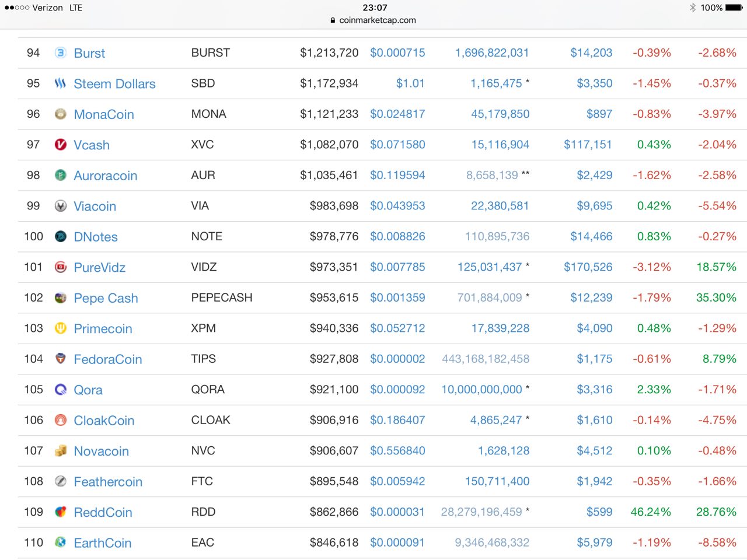Viewport: 747px width, 560px height.
Task: Click EarthCoin volume $5,979
Action: tap(595, 542)
